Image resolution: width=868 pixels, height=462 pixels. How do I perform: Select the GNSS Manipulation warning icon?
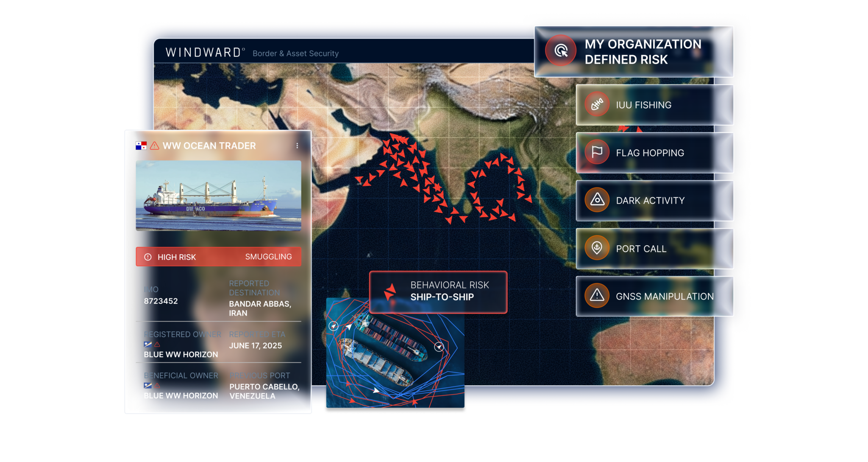click(x=596, y=296)
